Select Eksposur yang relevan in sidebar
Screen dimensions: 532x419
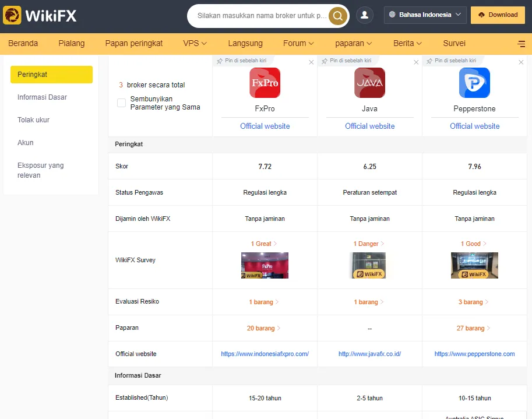40,170
